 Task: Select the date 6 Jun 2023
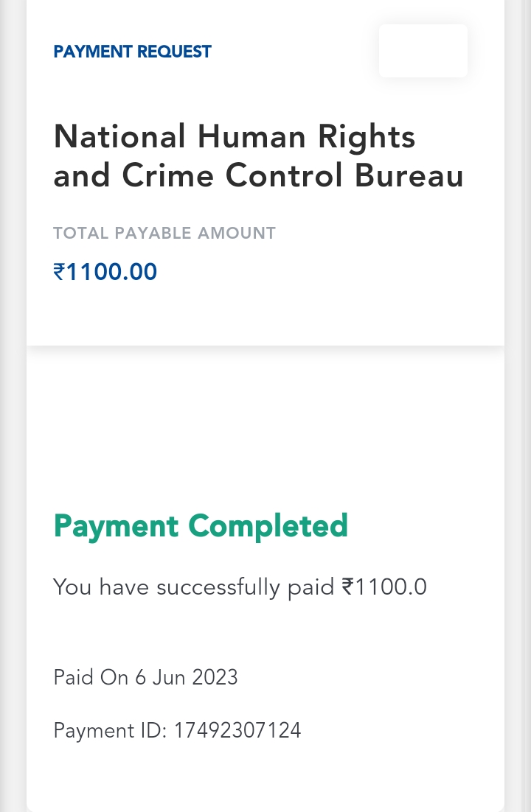point(187,677)
